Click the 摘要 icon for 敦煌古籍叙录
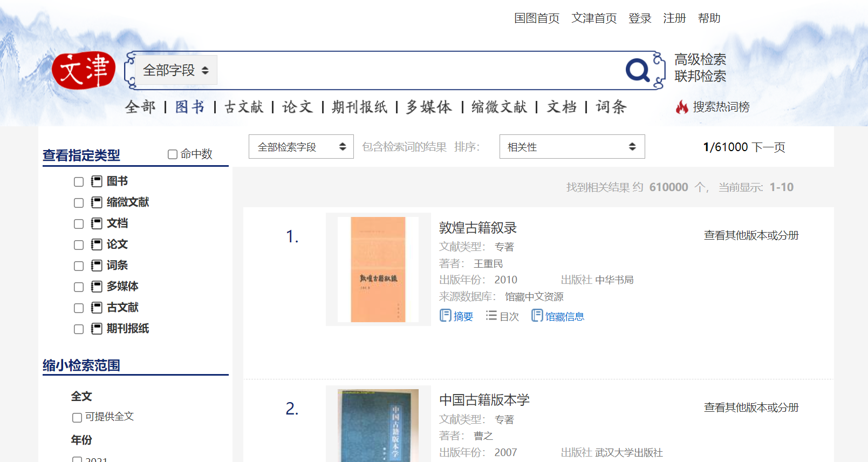The image size is (868, 462). pyautogui.click(x=445, y=315)
